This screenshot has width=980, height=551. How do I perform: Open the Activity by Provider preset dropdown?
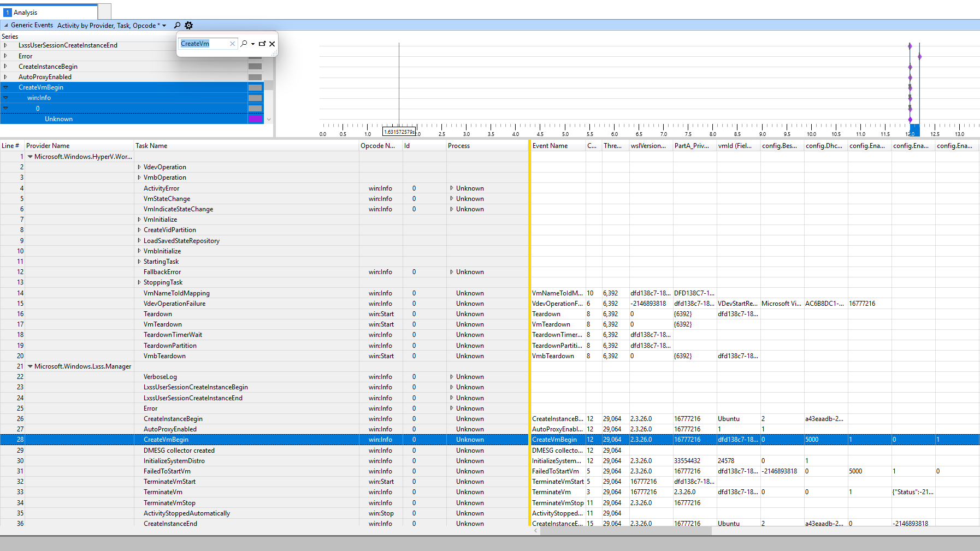[x=164, y=26]
